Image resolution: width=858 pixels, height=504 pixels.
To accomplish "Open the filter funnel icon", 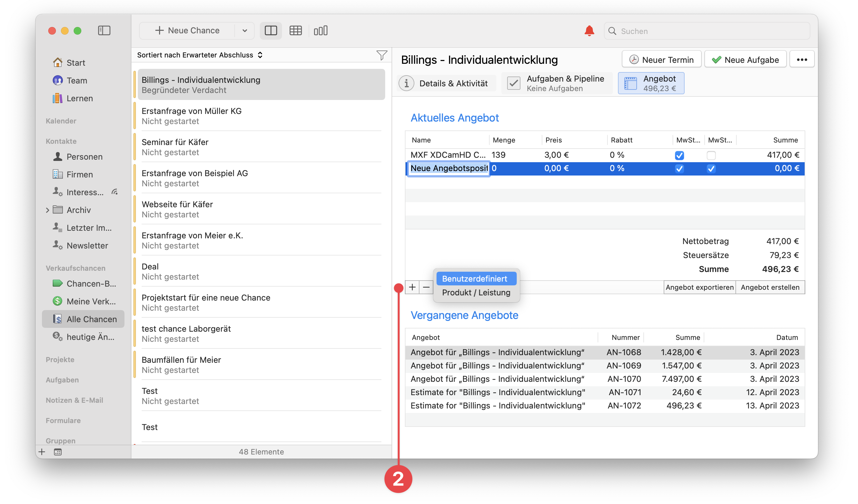I will pos(382,55).
